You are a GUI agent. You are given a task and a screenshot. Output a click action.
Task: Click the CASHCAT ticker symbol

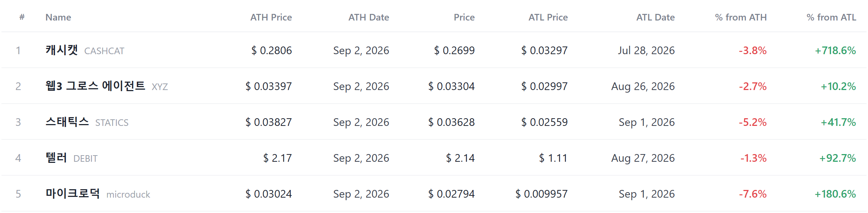pyautogui.click(x=104, y=51)
